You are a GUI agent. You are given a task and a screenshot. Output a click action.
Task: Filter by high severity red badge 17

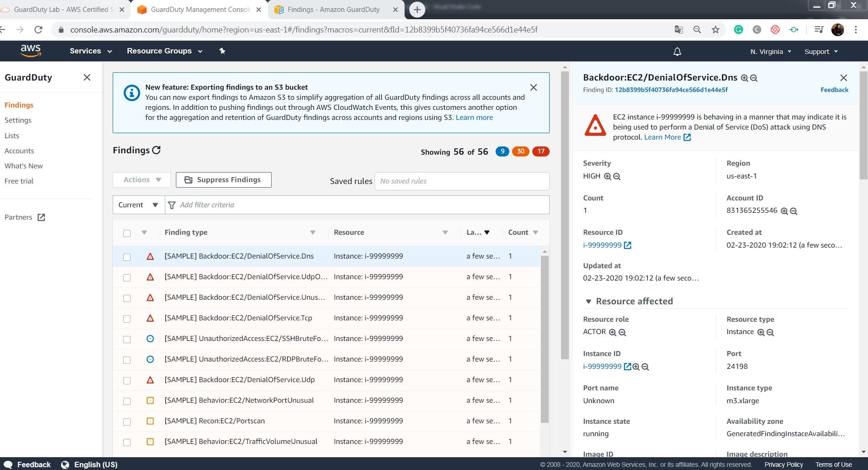coord(541,151)
